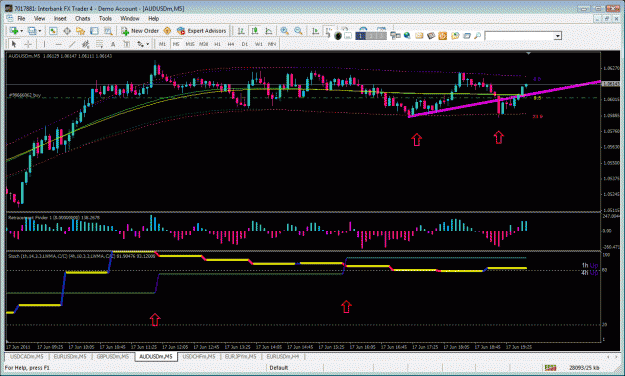Click the orange power icon in overlay toolbar
Screen dimensions: 625x376
(442, 36)
